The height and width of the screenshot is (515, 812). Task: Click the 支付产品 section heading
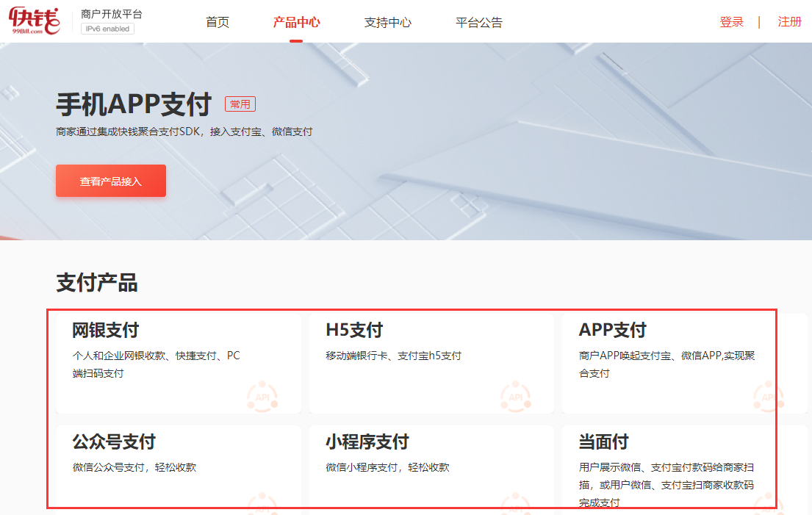coord(97,283)
